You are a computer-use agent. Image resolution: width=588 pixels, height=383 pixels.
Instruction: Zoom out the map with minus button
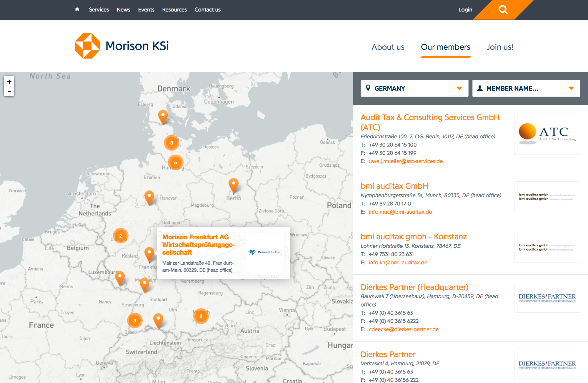(9, 91)
